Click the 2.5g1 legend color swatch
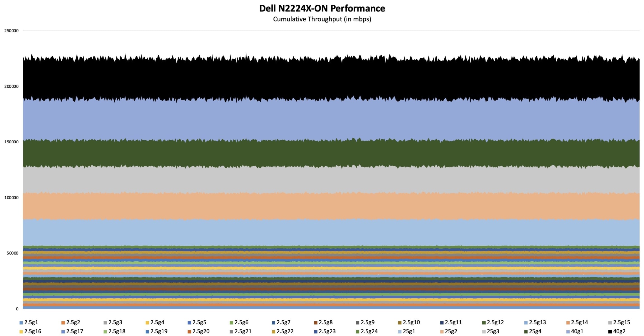 (21, 323)
